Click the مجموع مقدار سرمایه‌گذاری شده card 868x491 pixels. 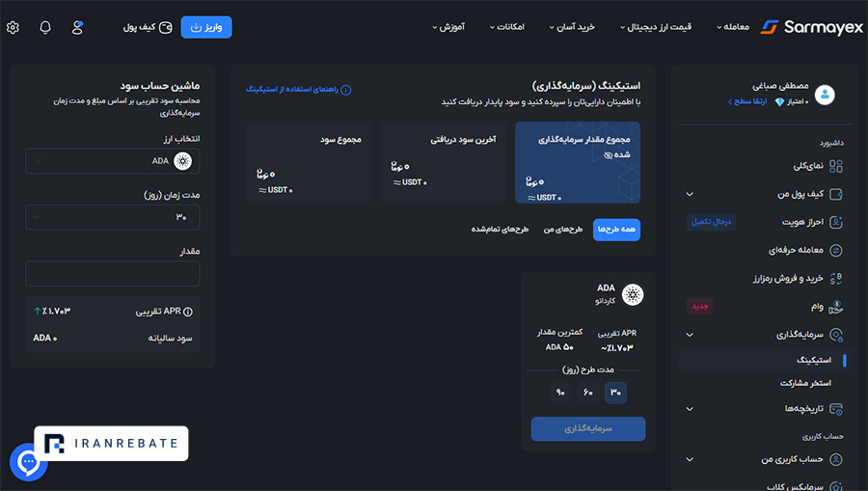click(x=578, y=163)
